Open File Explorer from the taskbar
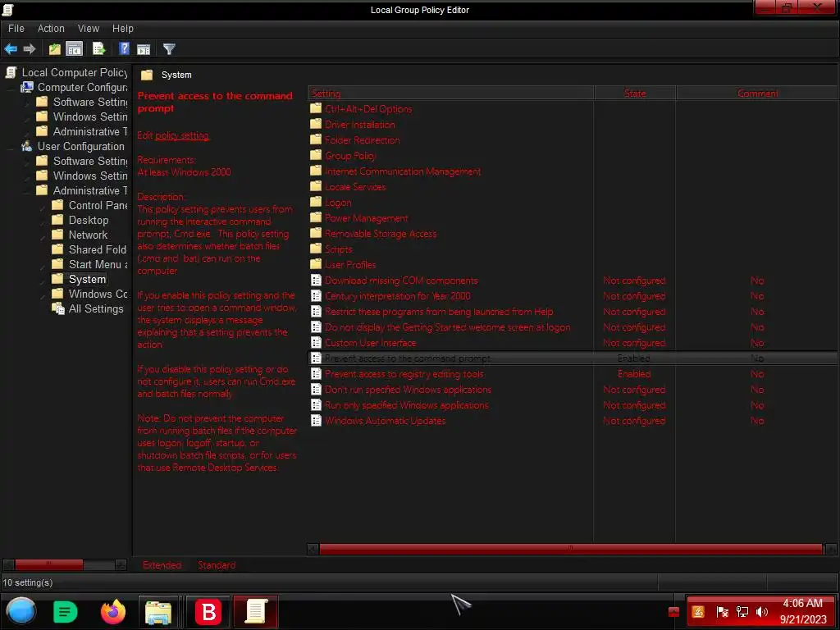The image size is (840, 630). click(158, 612)
